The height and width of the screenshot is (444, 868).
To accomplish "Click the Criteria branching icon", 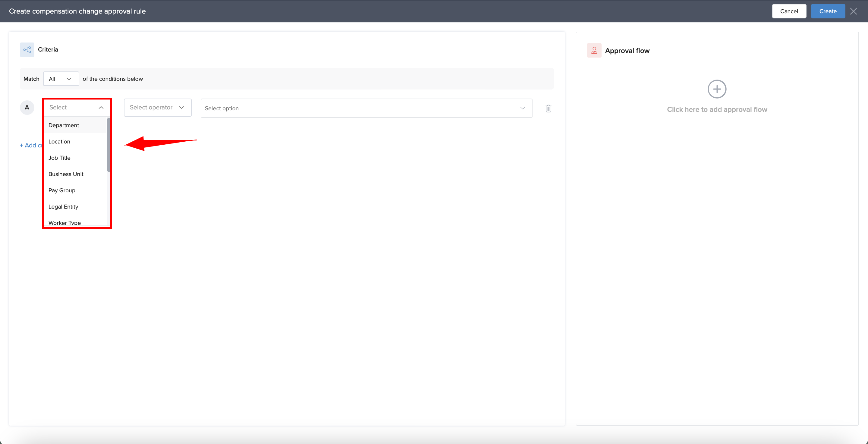I will [27, 50].
